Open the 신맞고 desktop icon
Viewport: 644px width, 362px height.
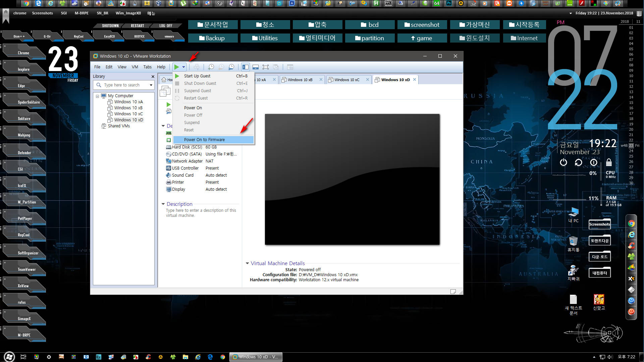pos(599,302)
